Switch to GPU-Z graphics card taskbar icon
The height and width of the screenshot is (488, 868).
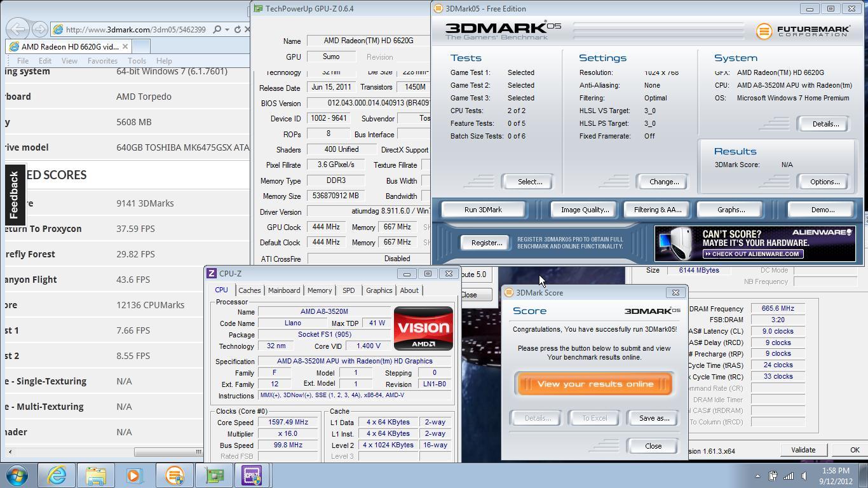click(214, 475)
